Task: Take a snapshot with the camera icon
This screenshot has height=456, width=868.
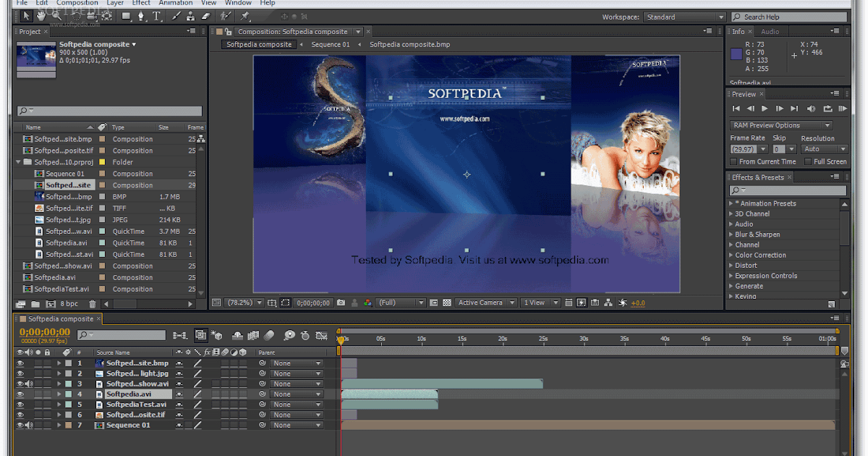Action: coord(341,303)
